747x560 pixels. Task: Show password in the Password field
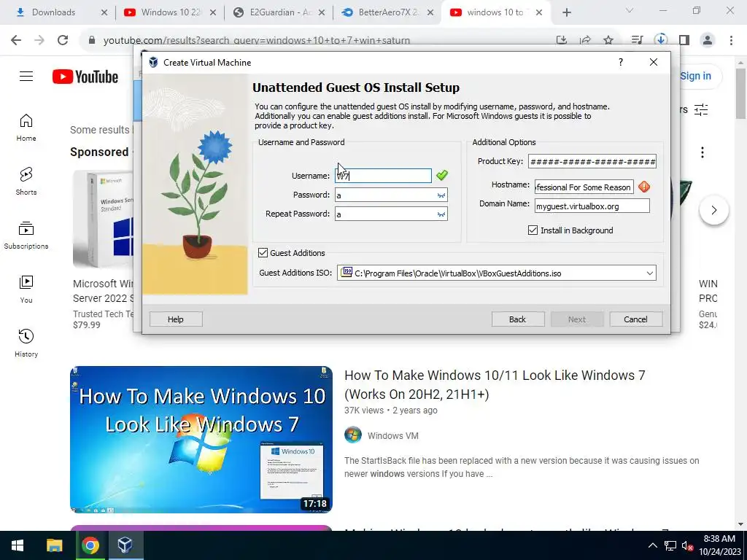[x=441, y=195]
